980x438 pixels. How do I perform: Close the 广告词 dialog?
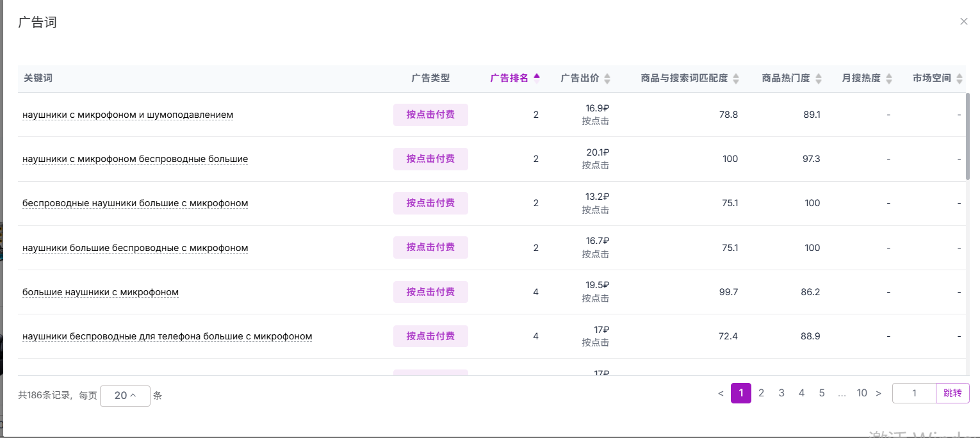(963, 21)
